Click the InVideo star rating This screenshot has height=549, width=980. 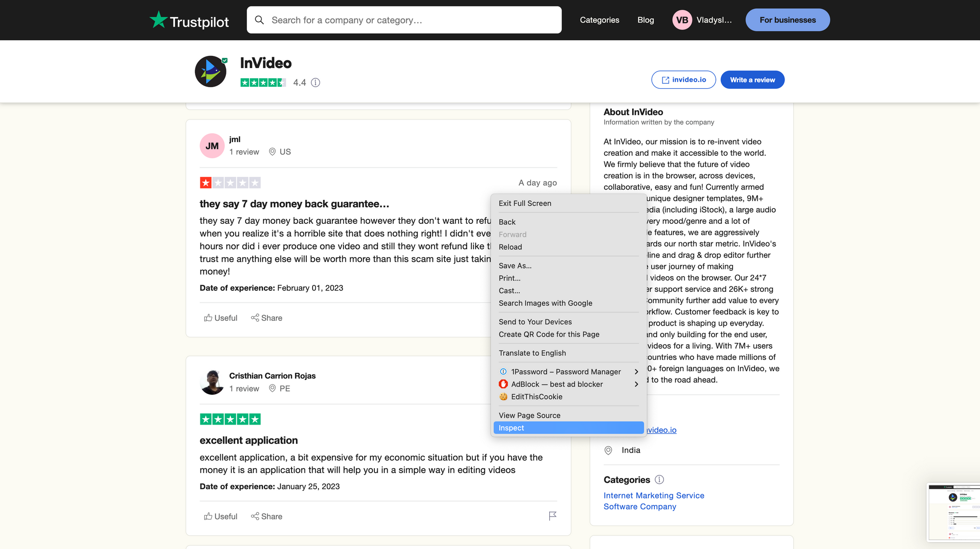click(263, 83)
